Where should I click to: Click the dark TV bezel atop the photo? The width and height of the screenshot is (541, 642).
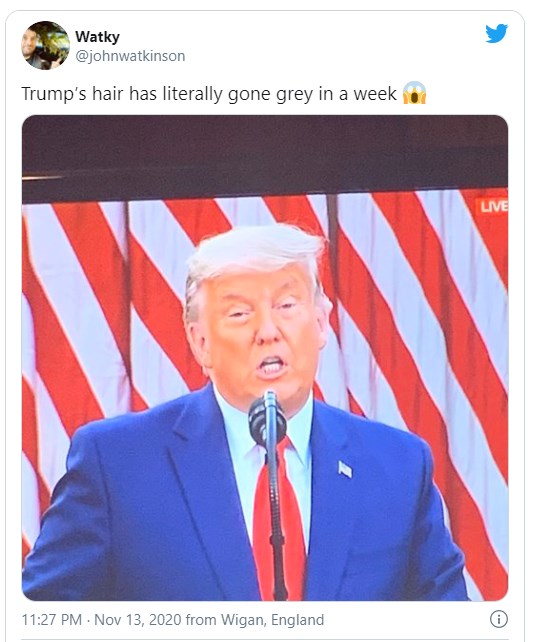point(265,156)
